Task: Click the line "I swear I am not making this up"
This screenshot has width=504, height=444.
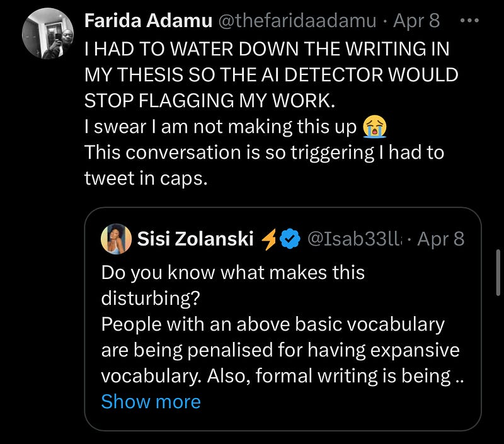Action: [220, 127]
